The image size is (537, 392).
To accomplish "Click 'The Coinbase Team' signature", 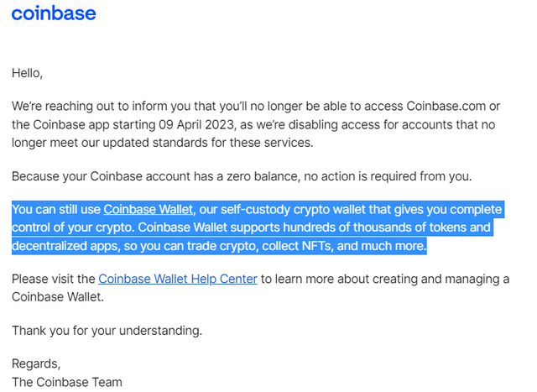I will (x=67, y=382).
